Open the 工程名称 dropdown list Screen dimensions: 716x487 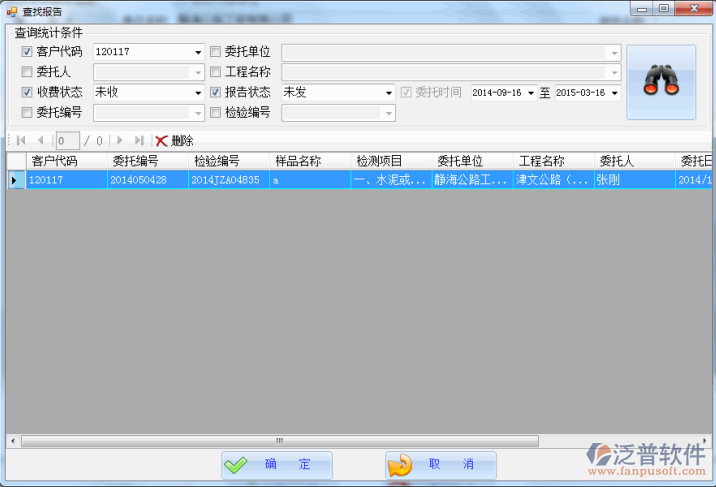point(614,72)
